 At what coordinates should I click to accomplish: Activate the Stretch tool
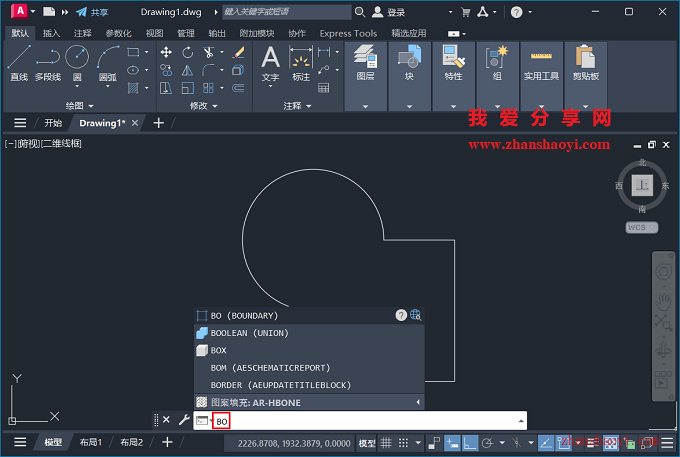tap(166, 88)
